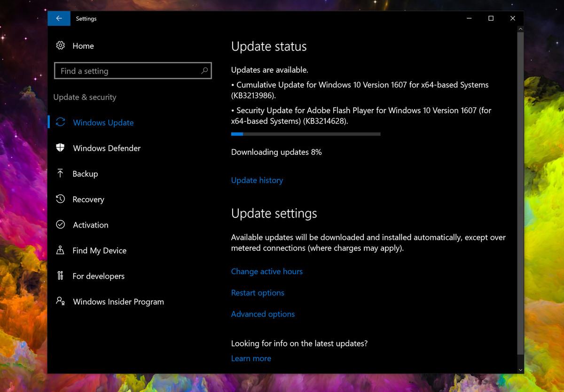Click the Home gear icon

tap(60, 46)
